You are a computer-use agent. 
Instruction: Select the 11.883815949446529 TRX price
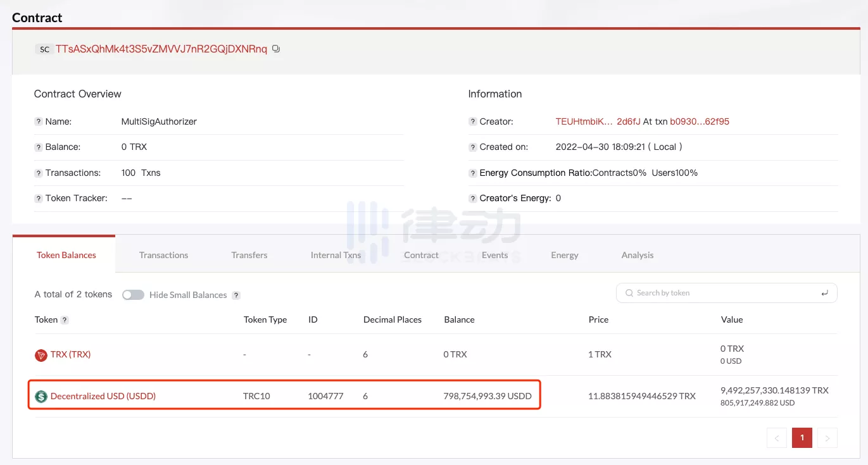coord(642,396)
